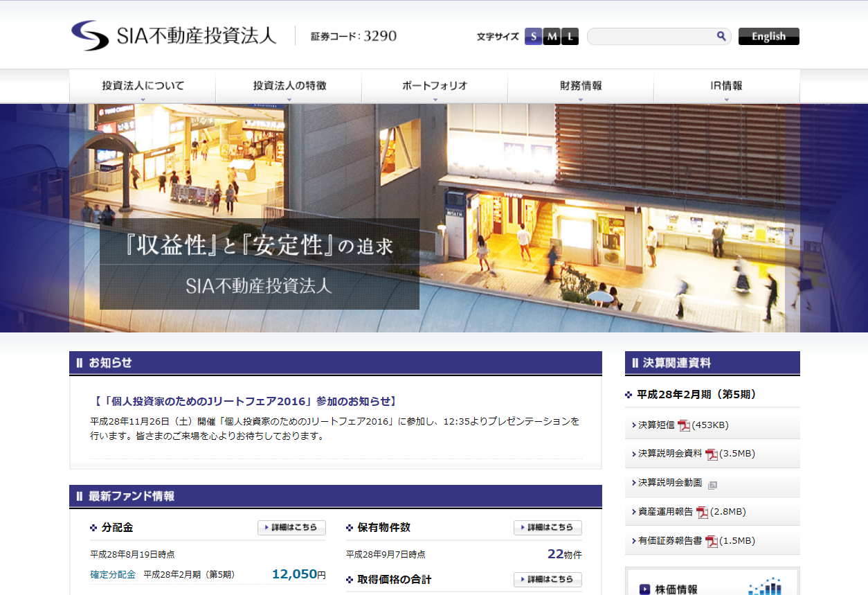Click the magnifying glass search icon

722,36
